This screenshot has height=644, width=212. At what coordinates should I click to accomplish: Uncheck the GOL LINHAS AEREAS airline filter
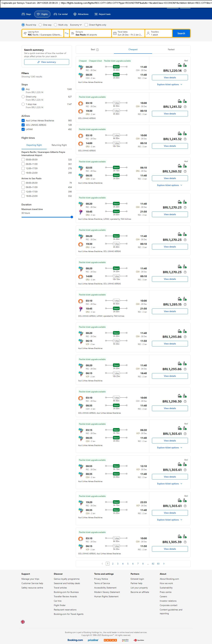(23, 125)
